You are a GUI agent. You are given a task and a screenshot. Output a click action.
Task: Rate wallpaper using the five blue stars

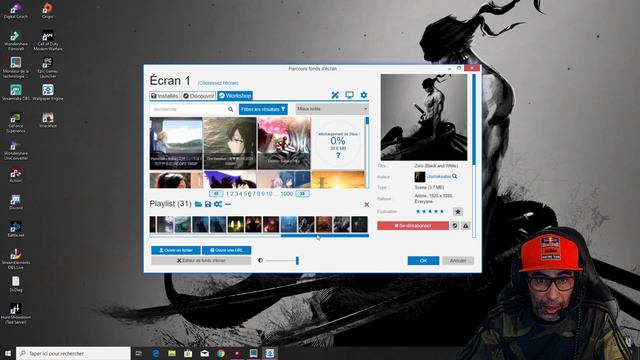430,211
